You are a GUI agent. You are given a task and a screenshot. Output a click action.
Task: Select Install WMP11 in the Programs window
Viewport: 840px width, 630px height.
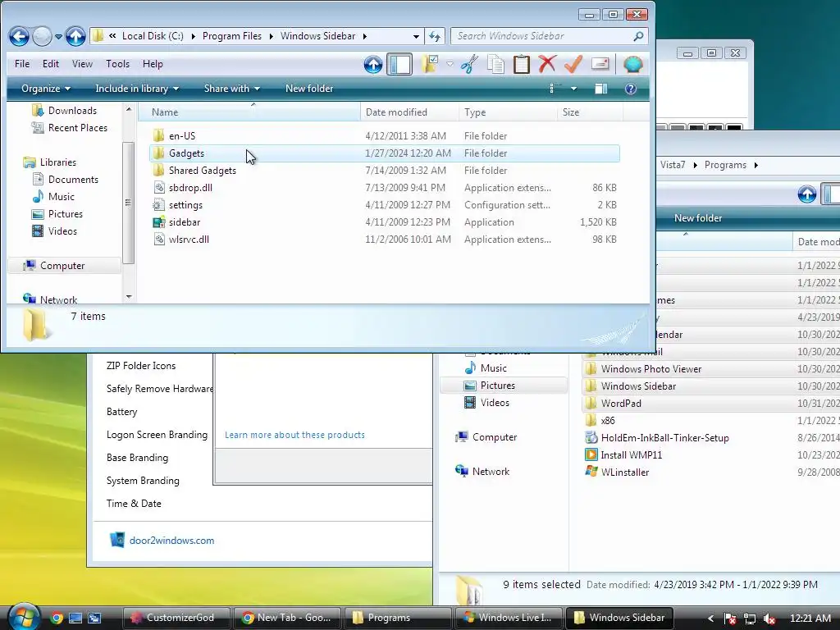[x=631, y=454]
